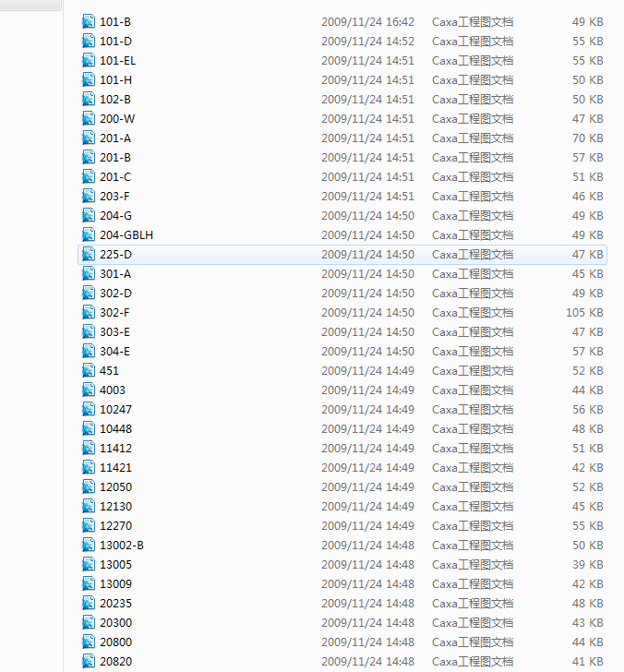Image resolution: width=624 pixels, height=672 pixels.
Task: Click the icon next to 302-F
Action: (x=89, y=312)
